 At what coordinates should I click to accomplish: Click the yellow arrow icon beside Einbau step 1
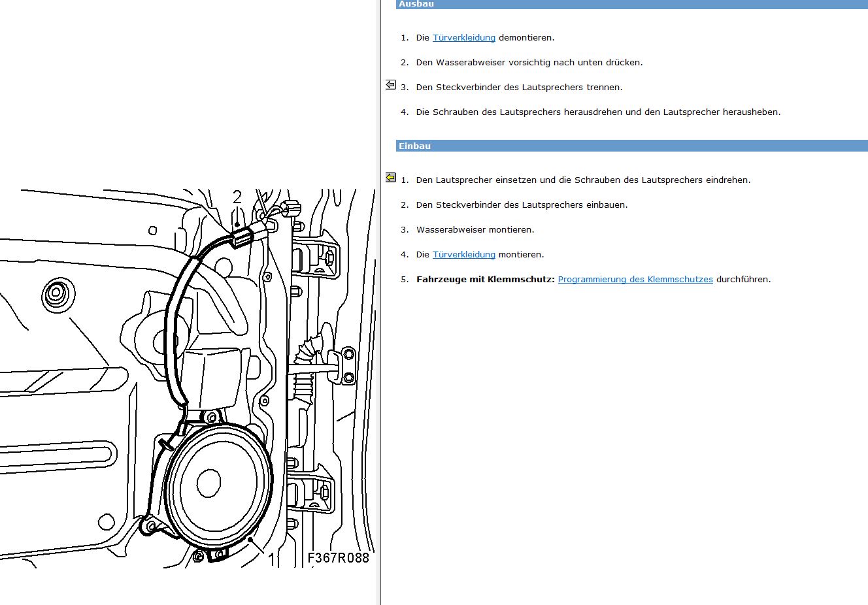pyautogui.click(x=391, y=177)
